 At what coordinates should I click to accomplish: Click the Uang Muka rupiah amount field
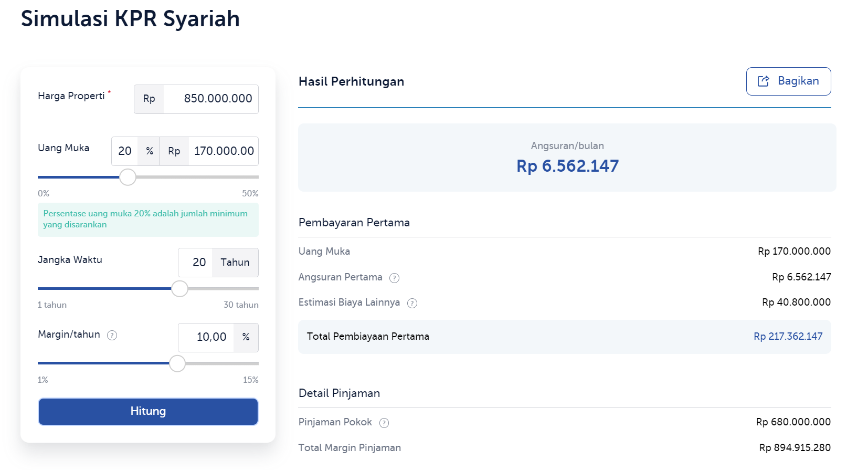point(223,151)
